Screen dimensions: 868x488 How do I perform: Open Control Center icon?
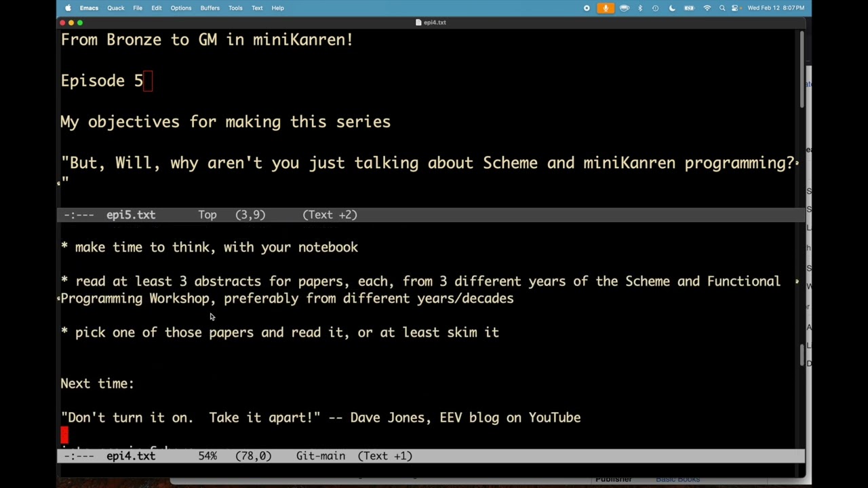click(735, 8)
